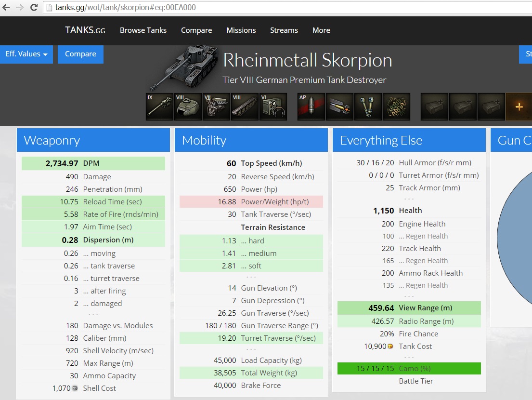The image size is (532, 400).
Task: Click the blue Compare button
Action: pos(80,54)
